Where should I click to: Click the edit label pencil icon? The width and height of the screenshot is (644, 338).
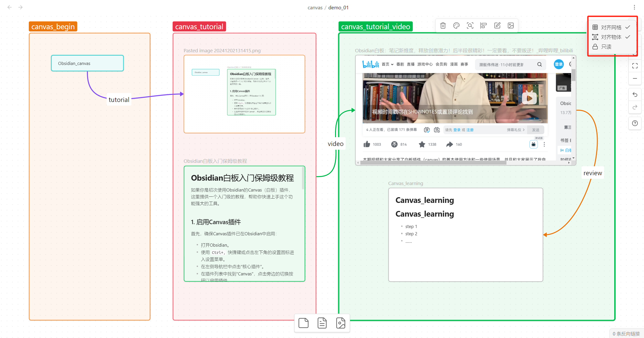coord(497,26)
